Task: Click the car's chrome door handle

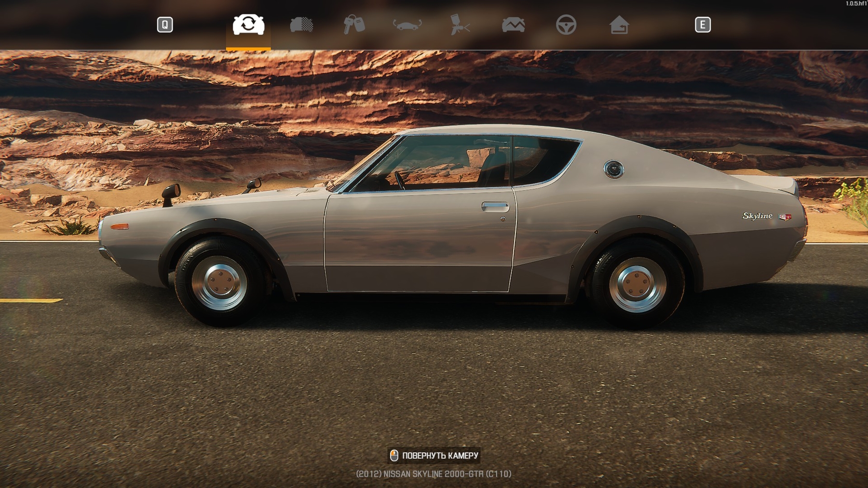Action: coord(495,207)
